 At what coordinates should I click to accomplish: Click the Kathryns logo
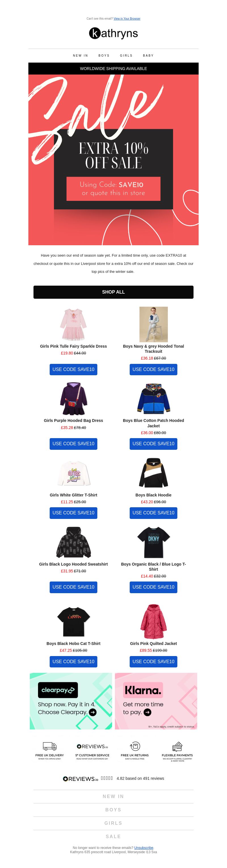113,33
